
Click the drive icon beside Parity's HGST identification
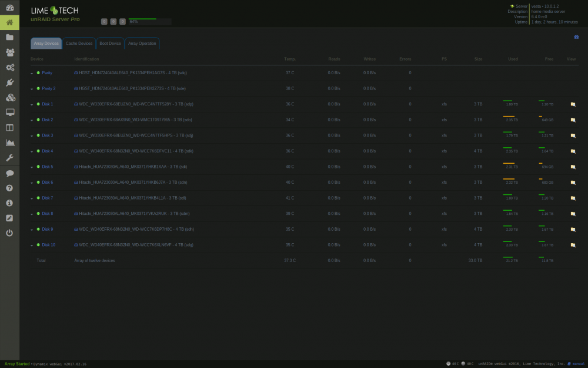(76, 73)
